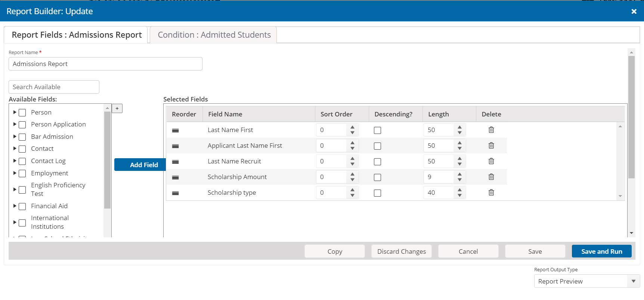Expand the Contact Log node
644x300 pixels.
point(15,160)
